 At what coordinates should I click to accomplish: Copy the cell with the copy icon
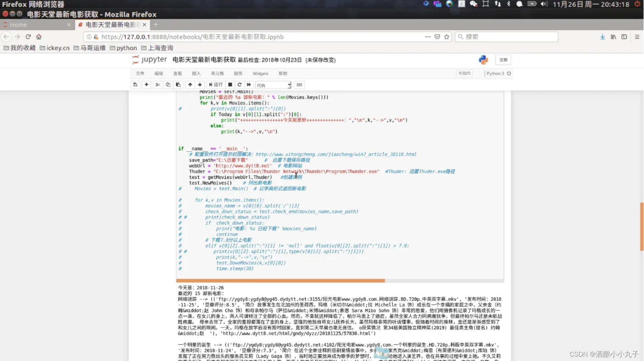click(x=168, y=85)
